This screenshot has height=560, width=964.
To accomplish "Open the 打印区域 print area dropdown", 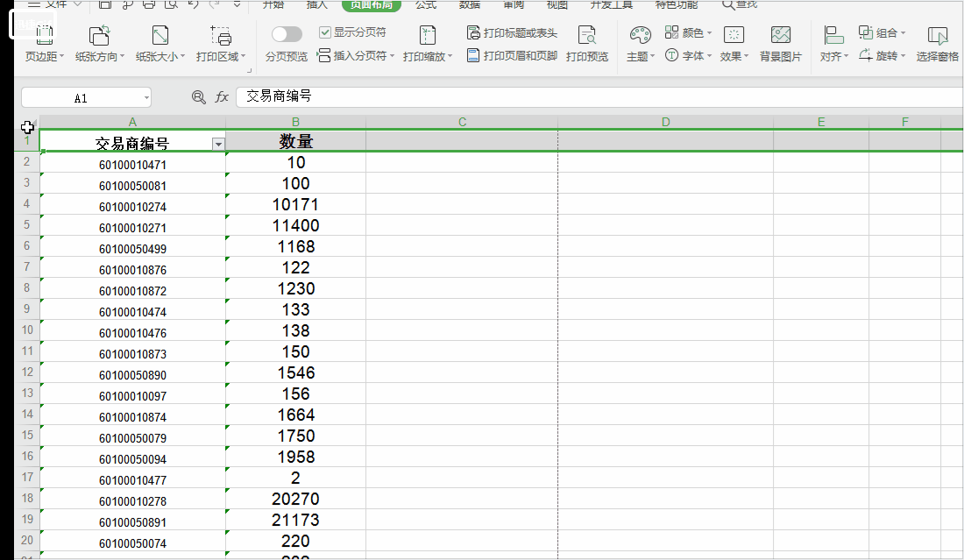I will click(x=221, y=45).
